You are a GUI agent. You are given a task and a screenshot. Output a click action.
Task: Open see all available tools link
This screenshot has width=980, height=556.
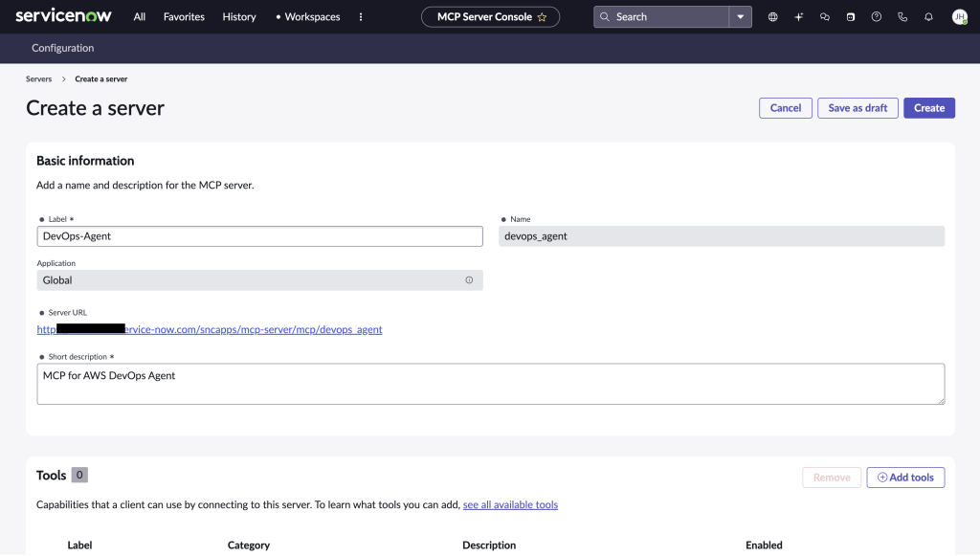510,504
